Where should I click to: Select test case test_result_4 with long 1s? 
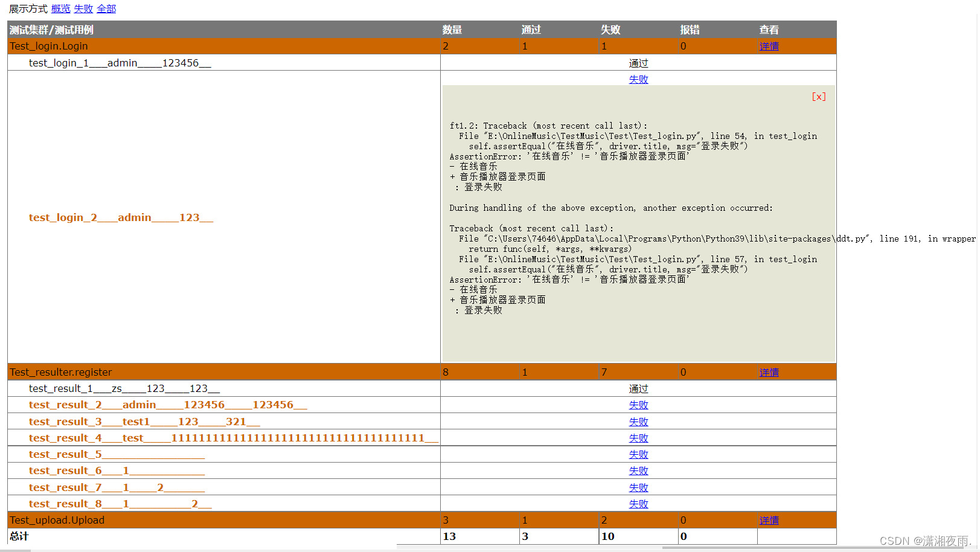pos(234,438)
